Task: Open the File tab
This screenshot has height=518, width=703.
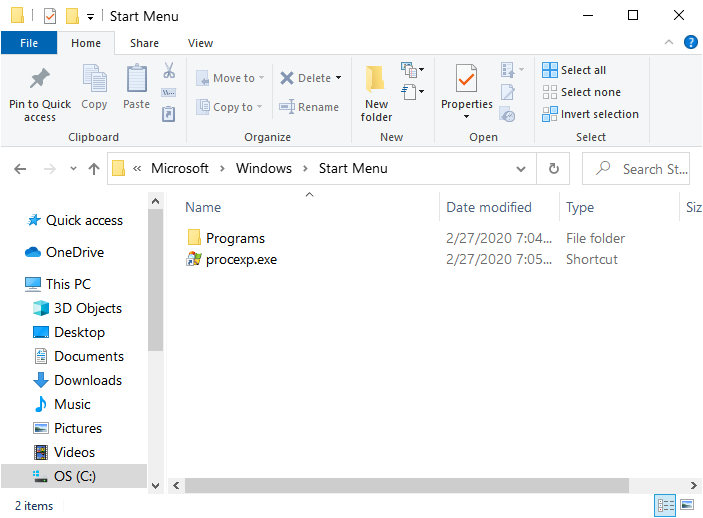Action: (29, 43)
